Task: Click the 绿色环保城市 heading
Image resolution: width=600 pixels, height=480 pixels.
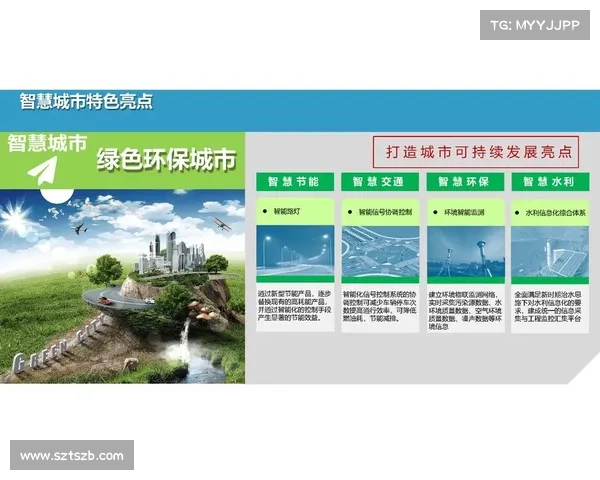Action: (x=166, y=159)
